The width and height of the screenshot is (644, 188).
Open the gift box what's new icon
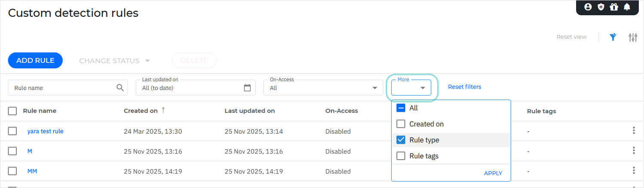click(613, 7)
